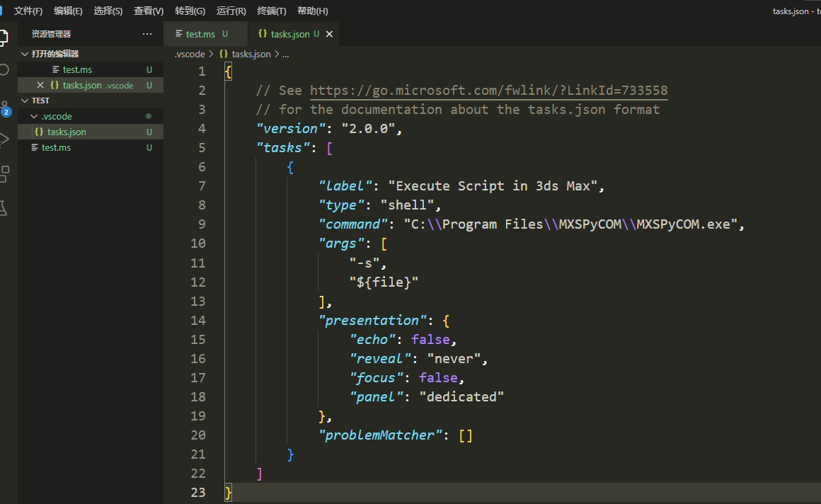Image resolution: width=821 pixels, height=504 pixels.
Task: Open the 转到(G) menu
Action: 190,11
